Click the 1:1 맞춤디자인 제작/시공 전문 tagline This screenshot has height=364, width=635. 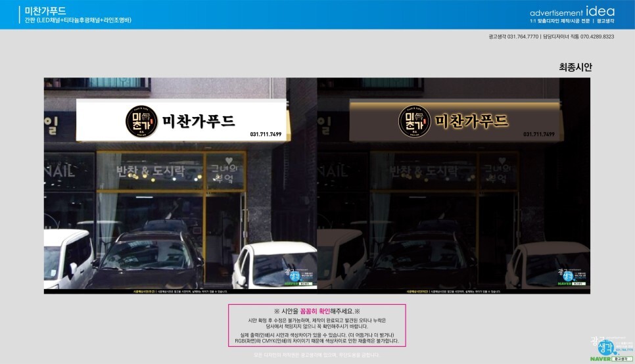(x=559, y=21)
